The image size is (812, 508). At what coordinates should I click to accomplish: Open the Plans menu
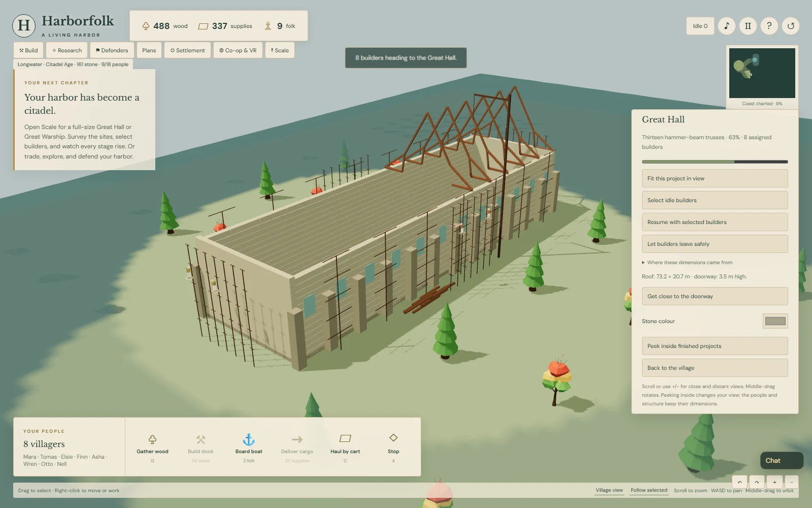(x=149, y=50)
